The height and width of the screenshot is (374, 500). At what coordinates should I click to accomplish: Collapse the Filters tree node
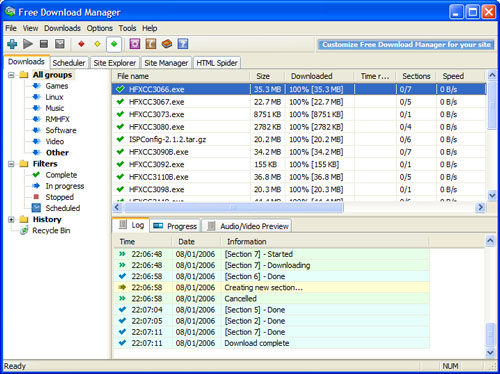tap(11, 164)
